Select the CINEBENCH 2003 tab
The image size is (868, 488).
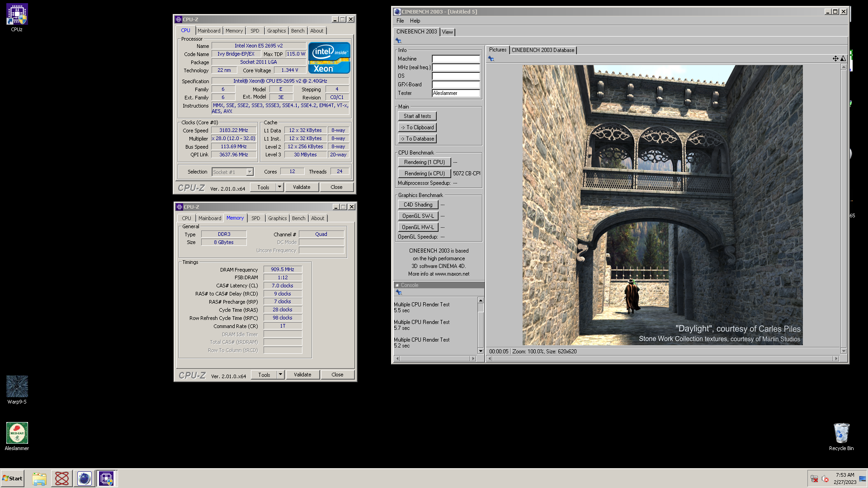click(417, 32)
